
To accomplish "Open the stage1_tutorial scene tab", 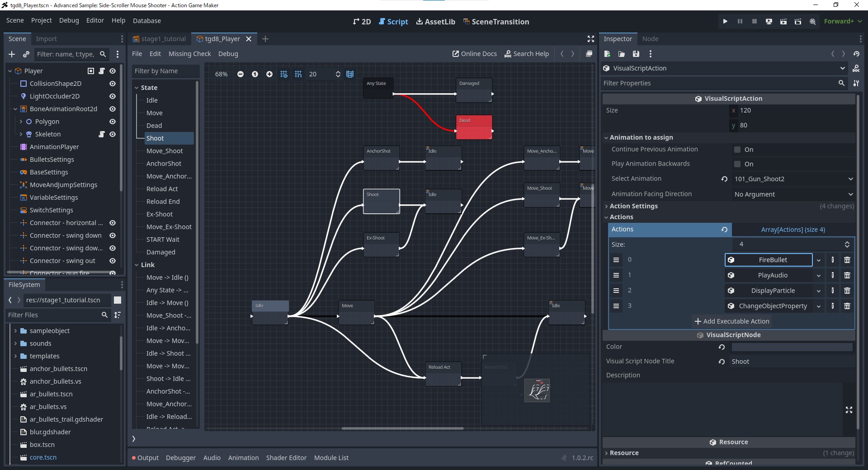I will point(159,39).
